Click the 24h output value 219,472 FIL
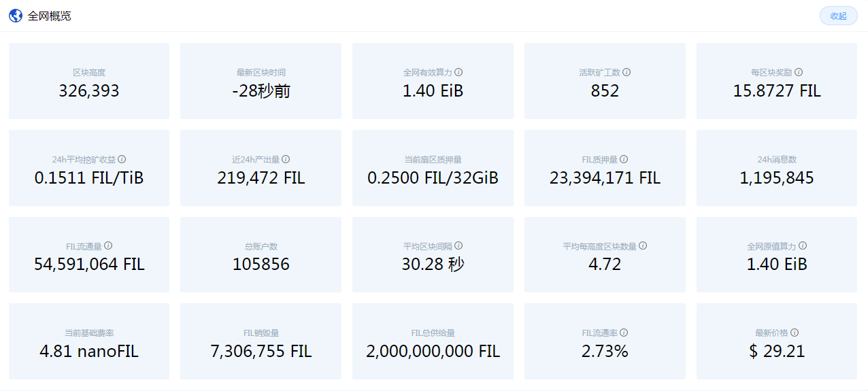This screenshot has width=868, height=391. 261,177
